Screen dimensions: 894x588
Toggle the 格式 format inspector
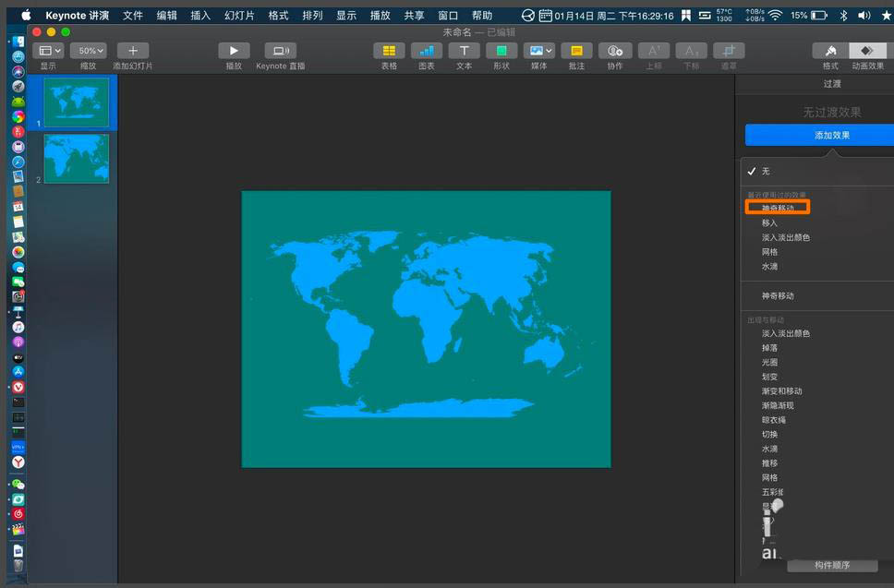[830, 51]
